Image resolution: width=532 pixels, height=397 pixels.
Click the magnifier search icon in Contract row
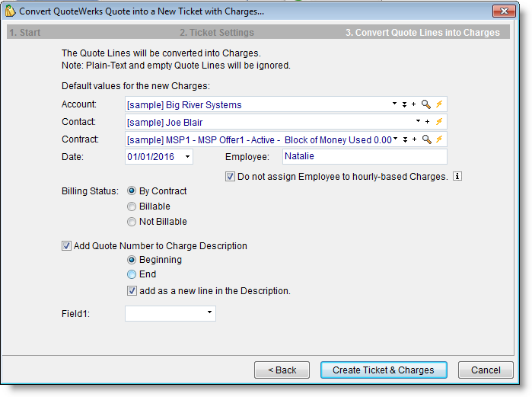point(426,139)
